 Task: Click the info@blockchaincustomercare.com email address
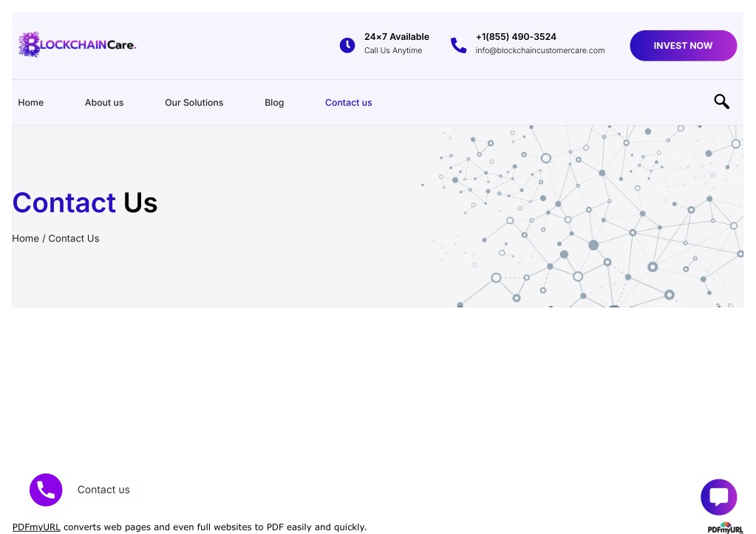[x=540, y=51]
